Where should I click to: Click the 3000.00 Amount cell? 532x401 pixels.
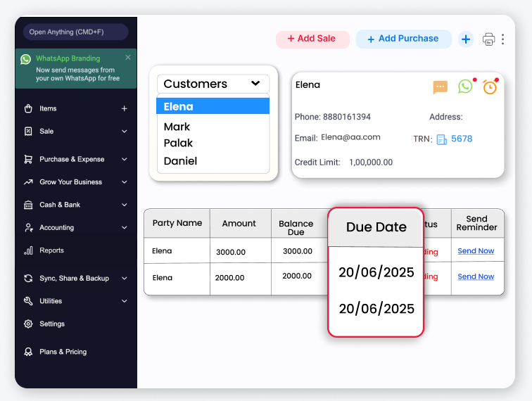[x=231, y=252]
